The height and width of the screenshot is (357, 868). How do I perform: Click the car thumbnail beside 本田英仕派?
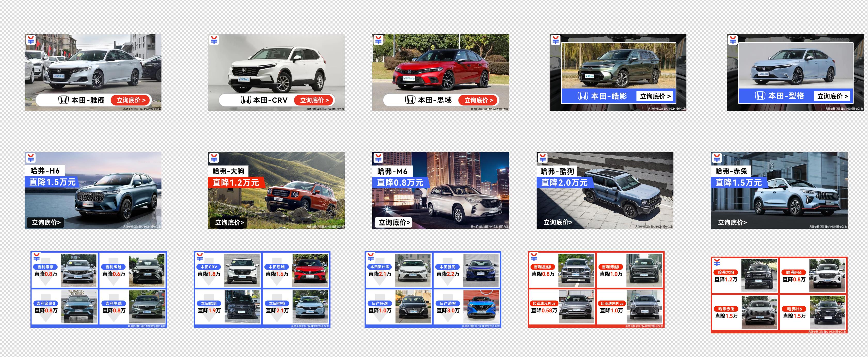tap(413, 270)
